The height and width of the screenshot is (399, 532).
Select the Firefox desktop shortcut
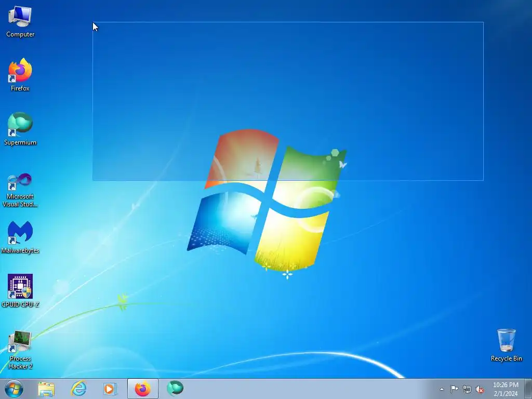(x=20, y=75)
